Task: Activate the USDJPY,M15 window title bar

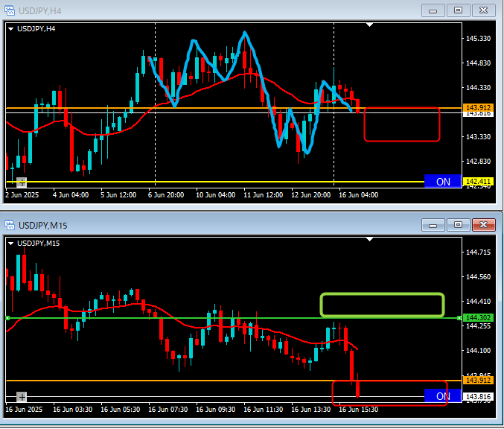Action: (x=223, y=224)
